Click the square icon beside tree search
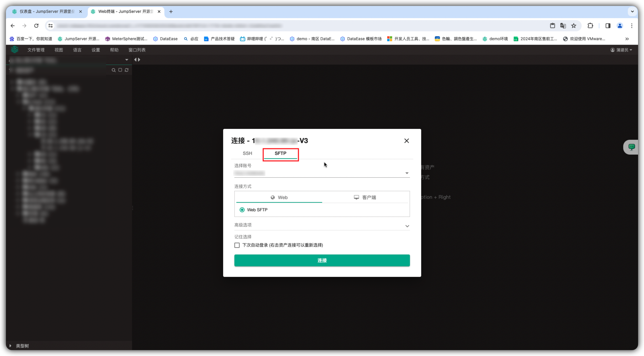644x356 pixels. (120, 70)
